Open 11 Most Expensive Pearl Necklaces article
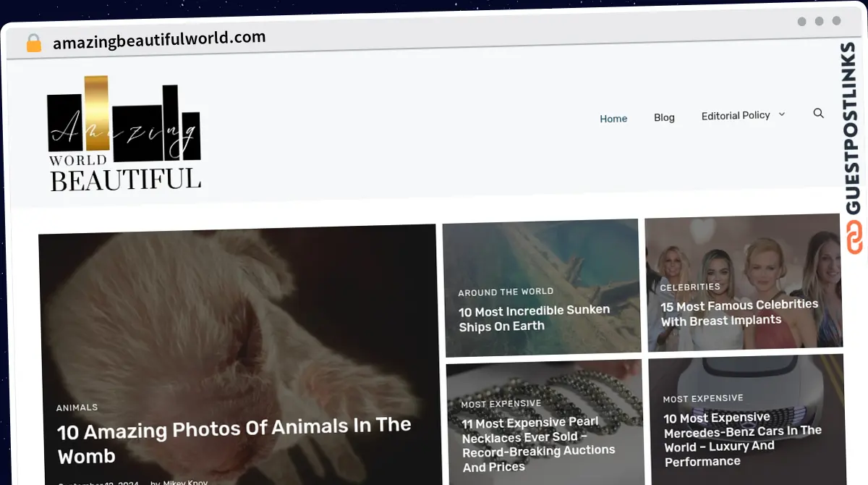Viewport: 868px width, 485px height. (x=538, y=444)
